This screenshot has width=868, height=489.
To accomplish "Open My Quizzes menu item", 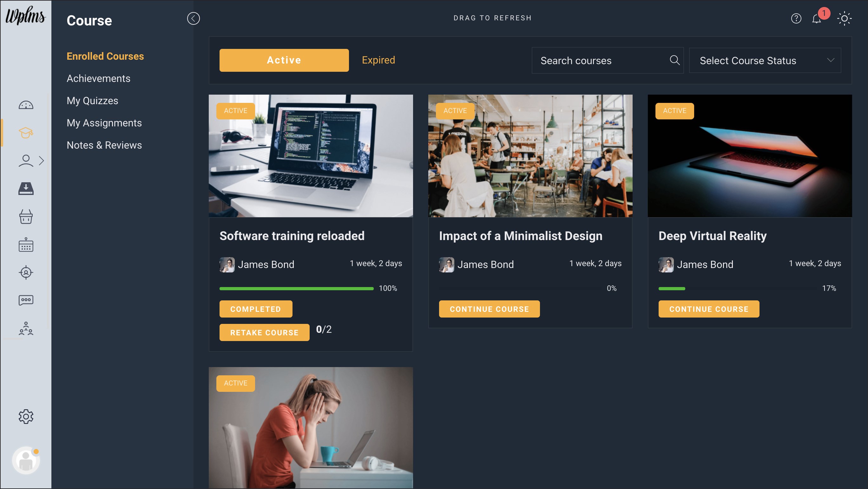I will 92,100.
